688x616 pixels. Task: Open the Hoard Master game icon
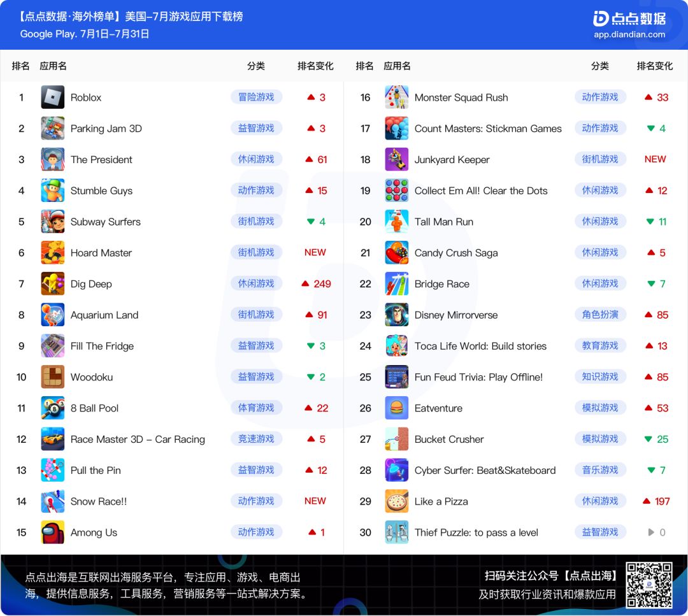[53, 252]
